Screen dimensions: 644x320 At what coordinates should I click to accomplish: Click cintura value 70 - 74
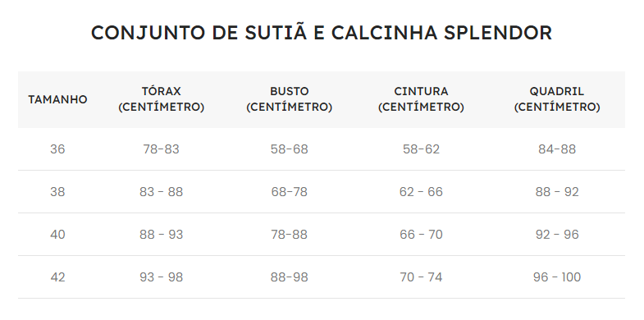(421, 277)
